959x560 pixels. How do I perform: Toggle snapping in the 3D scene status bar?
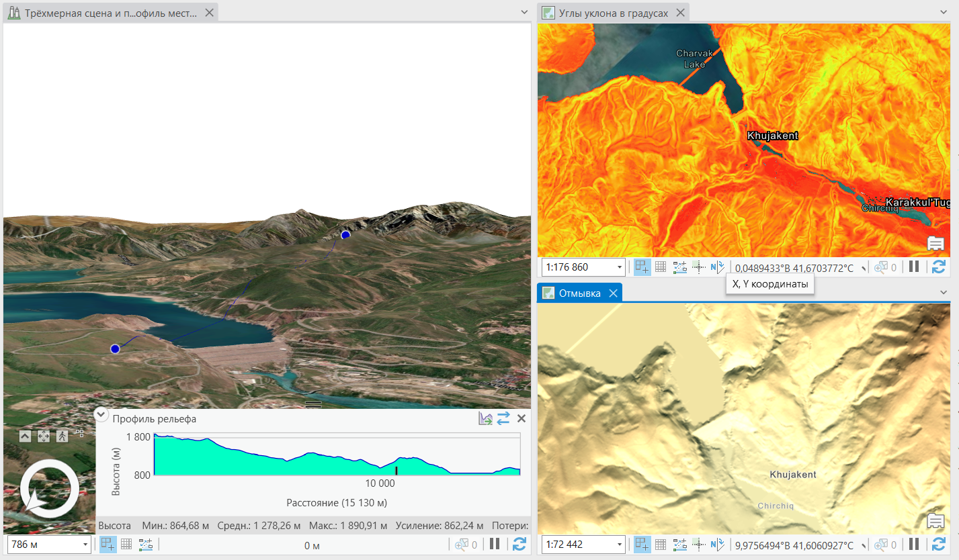tap(108, 545)
